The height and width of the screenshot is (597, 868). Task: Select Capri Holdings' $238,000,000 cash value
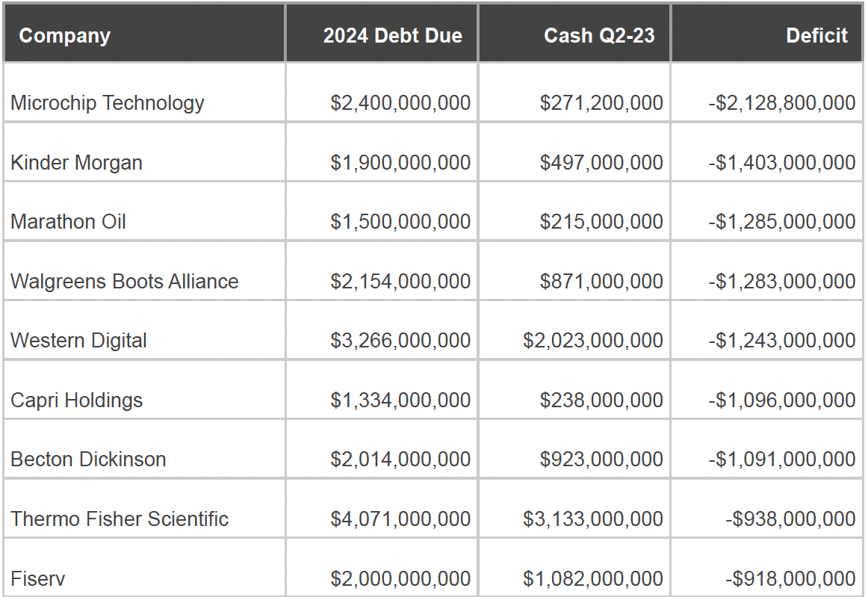click(601, 400)
